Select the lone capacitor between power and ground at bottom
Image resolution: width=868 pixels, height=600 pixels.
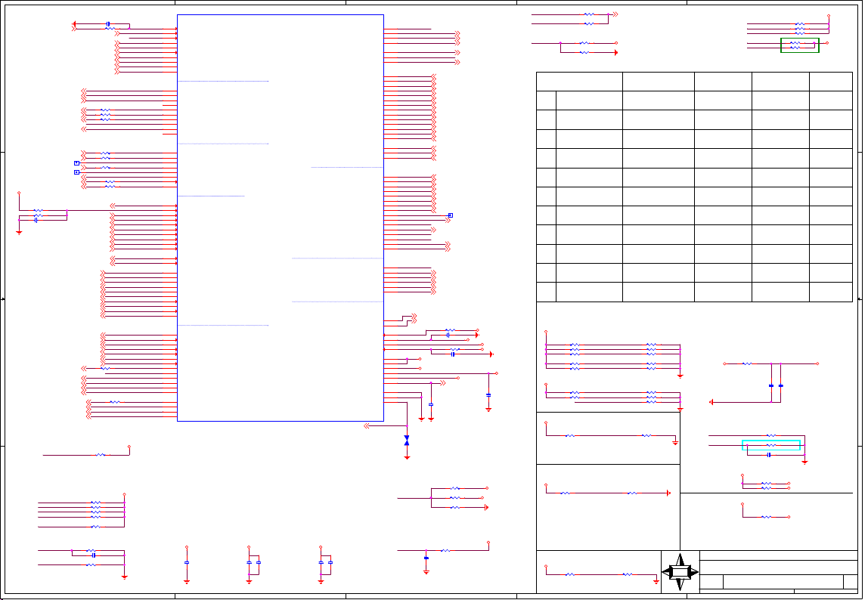click(187, 562)
